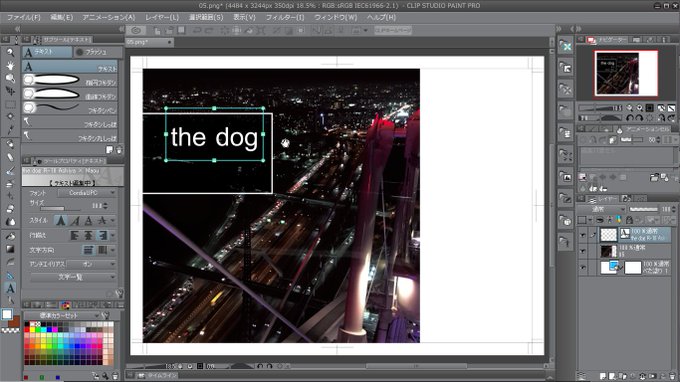Open the anti-aliasing dropdown
Viewport: 680px width, 382px height.
(x=92, y=264)
